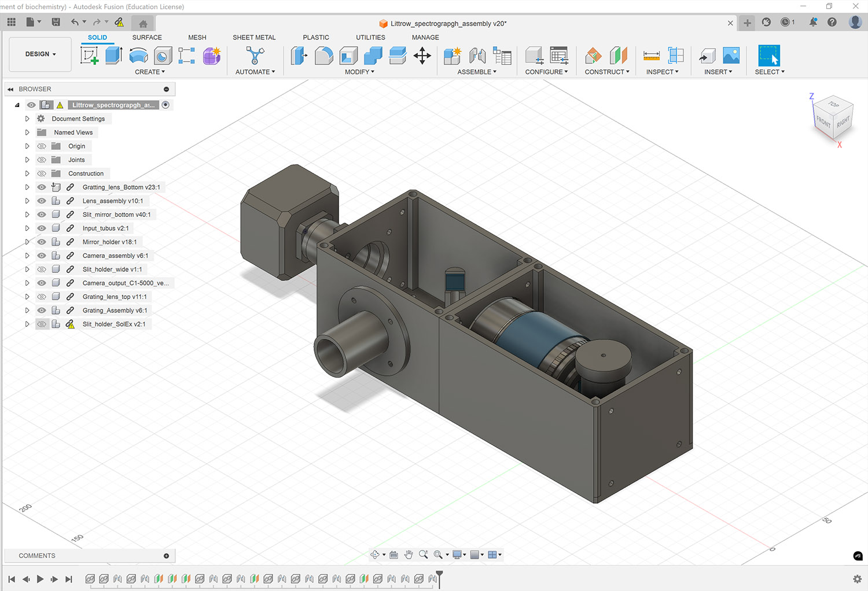Switch to the MESH tab
Screen dimensions: 868x591
click(197, 37)
